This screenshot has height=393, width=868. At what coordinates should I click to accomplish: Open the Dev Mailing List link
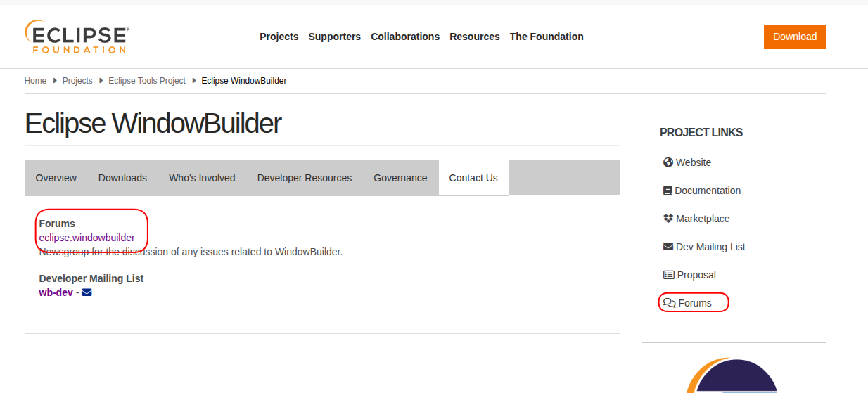710,247
